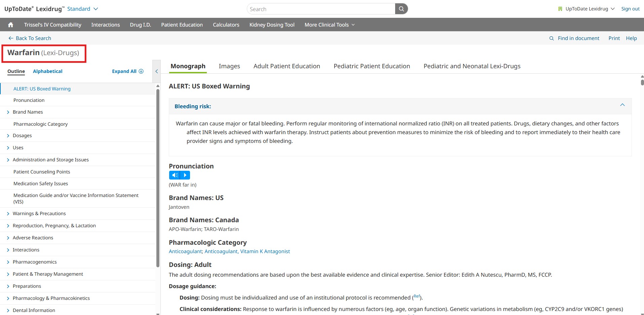The height and width of the screenshot is (315, 644).
Task: Click the home icon in navigation bar
Action: [11, 25]
